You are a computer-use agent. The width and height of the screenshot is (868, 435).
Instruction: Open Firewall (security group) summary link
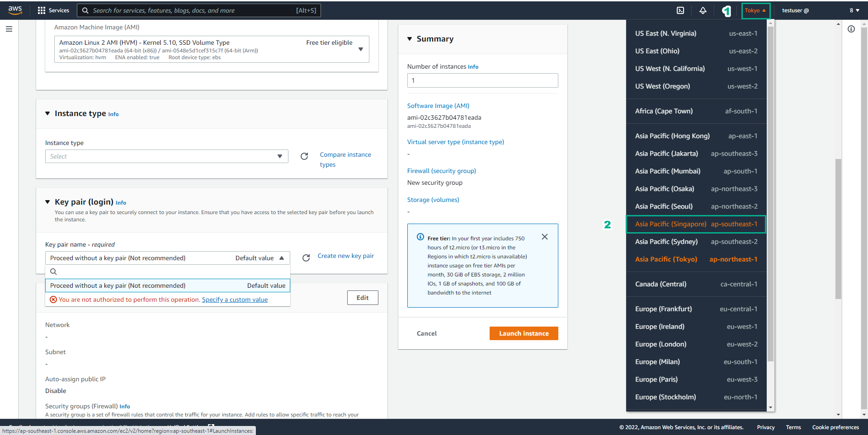442,171
